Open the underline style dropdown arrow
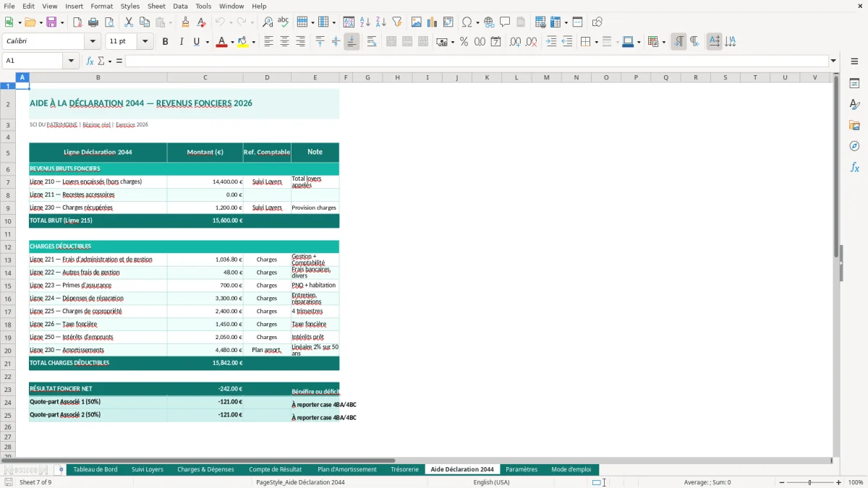Image resolution: width=868 pixels, height=488 pixels. click(x=208, y=42)
